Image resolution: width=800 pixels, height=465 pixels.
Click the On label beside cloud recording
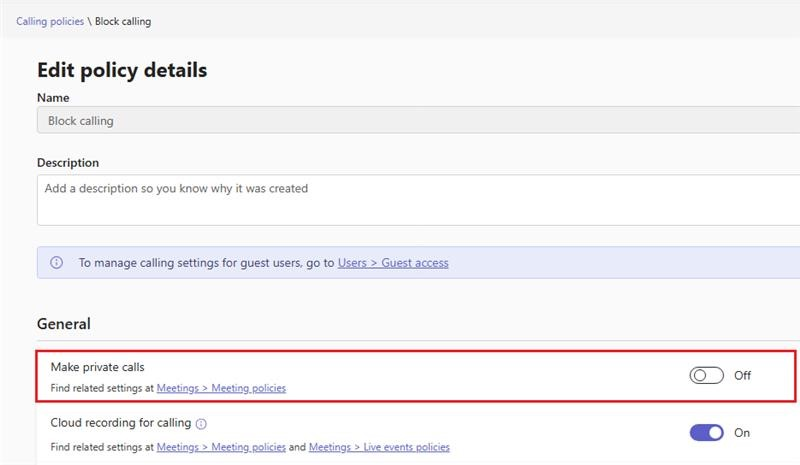pyautogui.click(x=742, y=433)
